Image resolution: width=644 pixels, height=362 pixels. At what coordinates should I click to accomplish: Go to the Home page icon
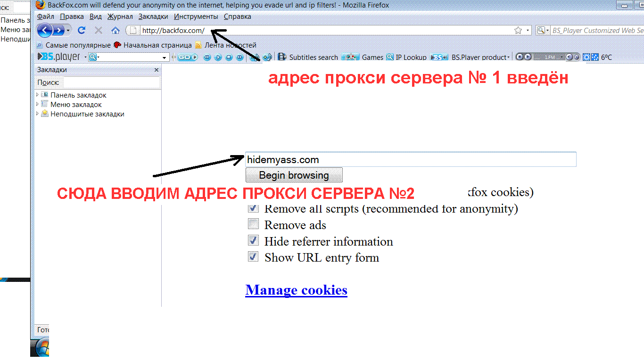point(116,30)
